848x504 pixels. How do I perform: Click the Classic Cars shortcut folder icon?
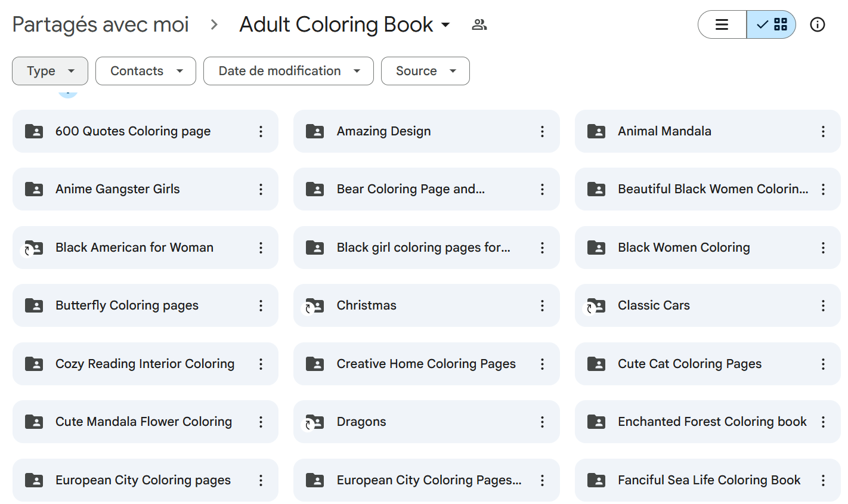(x=596, y=305)
